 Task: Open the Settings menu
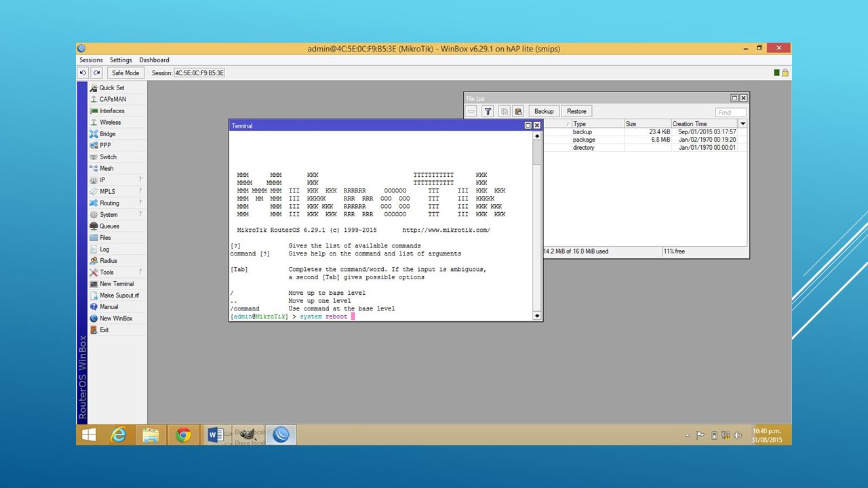[121, 60]
